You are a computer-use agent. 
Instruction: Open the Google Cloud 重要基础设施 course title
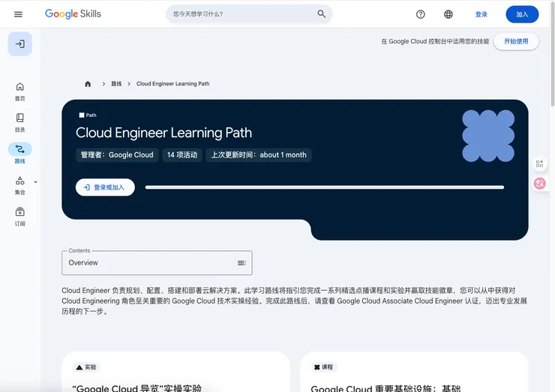point(385,388)
